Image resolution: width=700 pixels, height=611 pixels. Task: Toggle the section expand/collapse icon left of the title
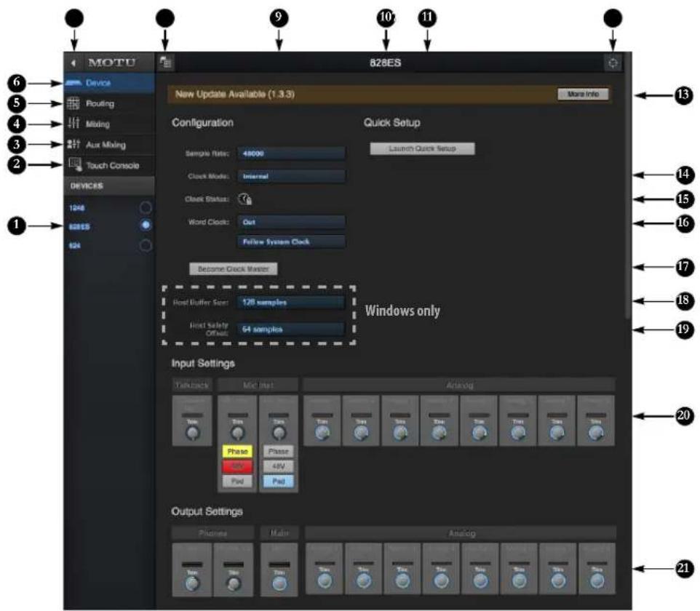166,63
